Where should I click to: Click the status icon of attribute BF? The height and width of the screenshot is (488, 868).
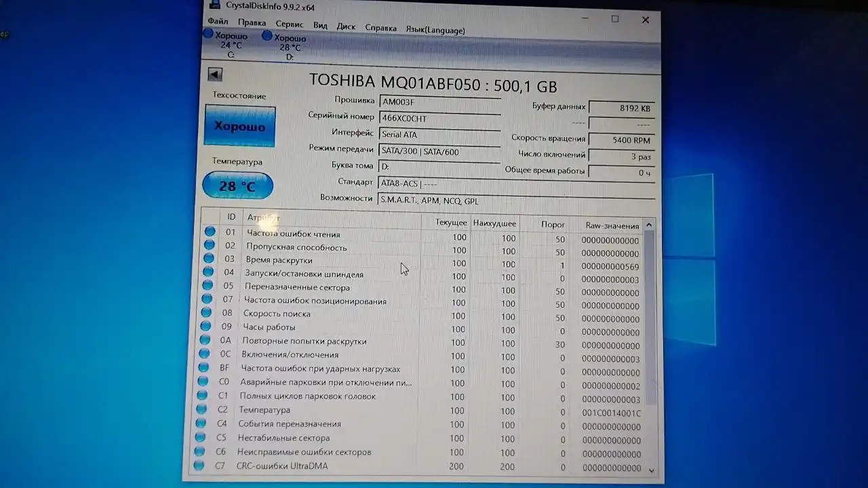coord(203,367)
